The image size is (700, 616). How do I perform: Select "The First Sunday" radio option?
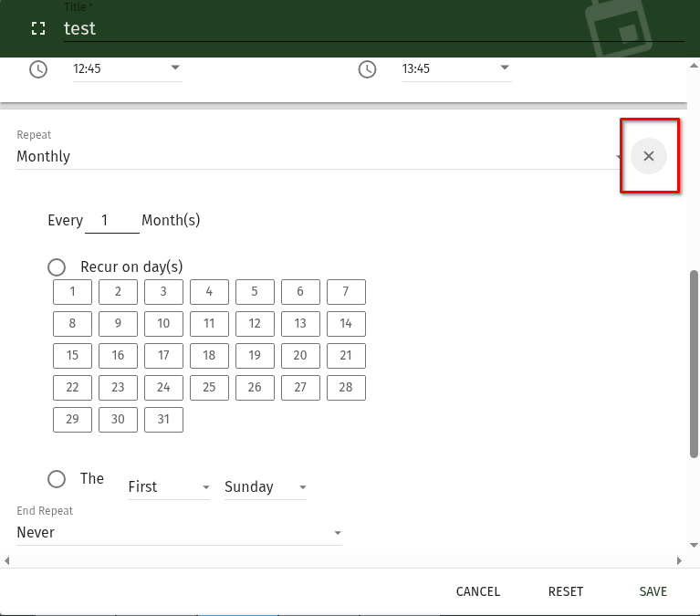click(57, 479)
